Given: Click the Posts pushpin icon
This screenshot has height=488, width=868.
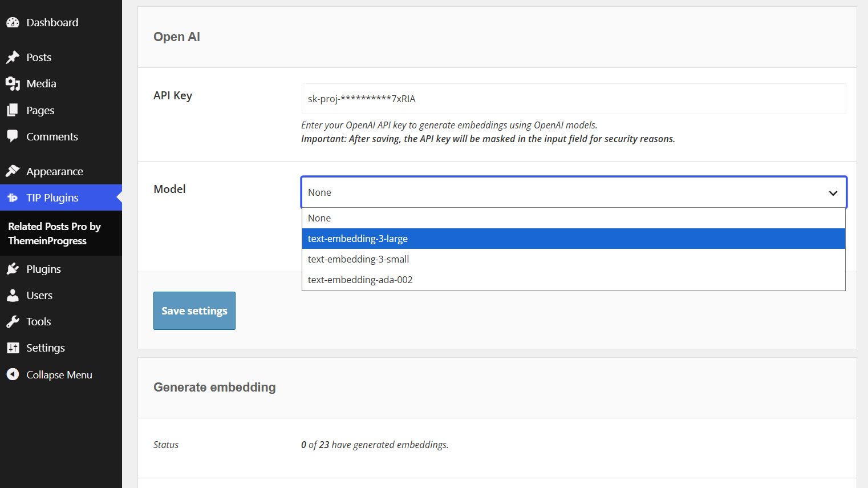Looking at the screenshot, I should [13, 57].
